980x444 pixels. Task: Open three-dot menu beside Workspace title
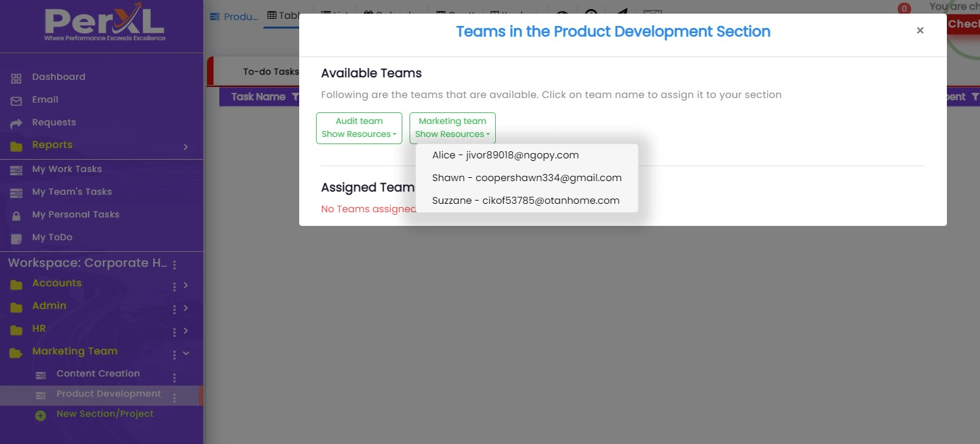click(x=174, y=264)
